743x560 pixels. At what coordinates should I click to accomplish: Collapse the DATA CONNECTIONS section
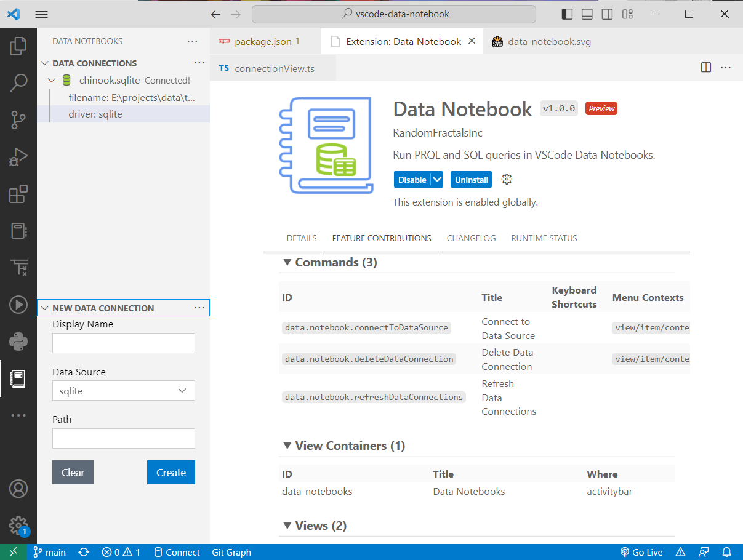coord(45,63)
